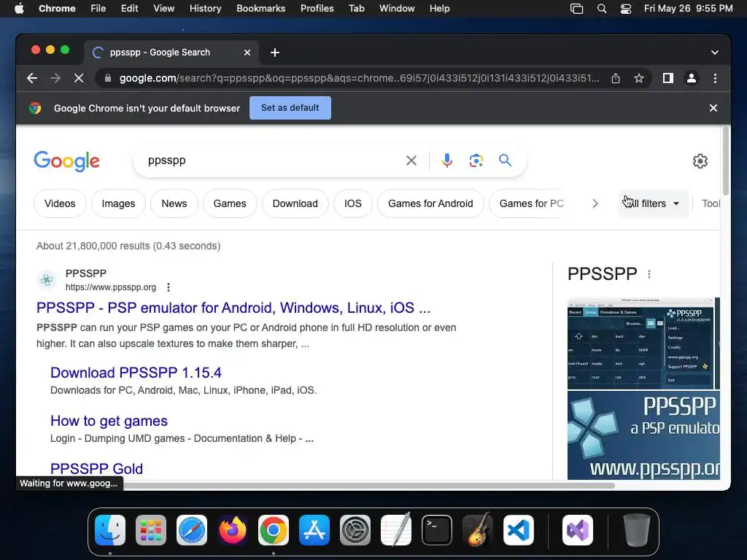Image resolution: width=747 pixels, height=560 pixels.
Task: Click the vertical page scrollbar
Action: click(x=726, y=161)
